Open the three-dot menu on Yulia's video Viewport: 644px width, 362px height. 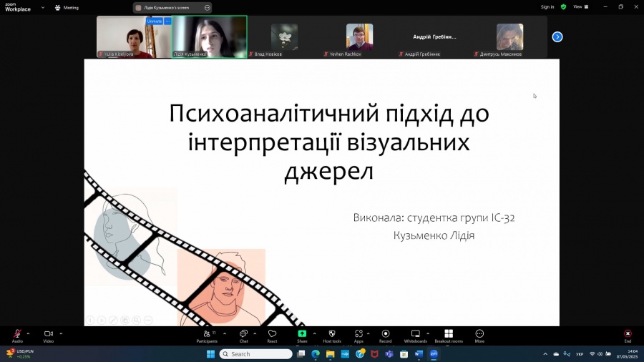point(167,21)
